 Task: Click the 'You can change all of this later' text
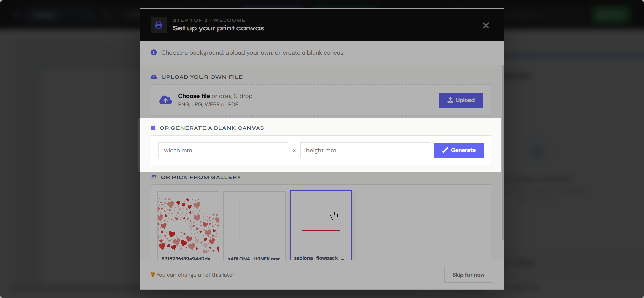(x=195, y=275)
